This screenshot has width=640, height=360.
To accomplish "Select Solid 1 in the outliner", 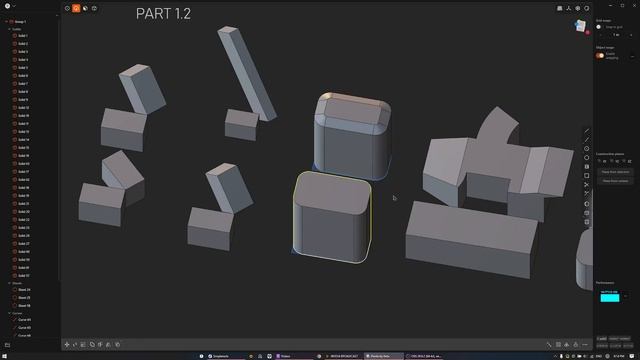I will pos(23,36).
